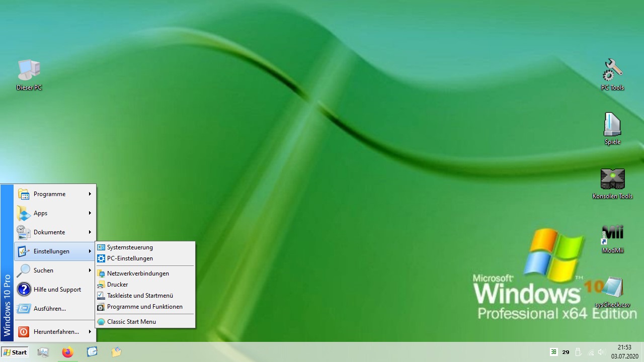Viewport: 644px width, 362px height.
Task: Open Hilfe und Support
Action: [x=55, y=290]
